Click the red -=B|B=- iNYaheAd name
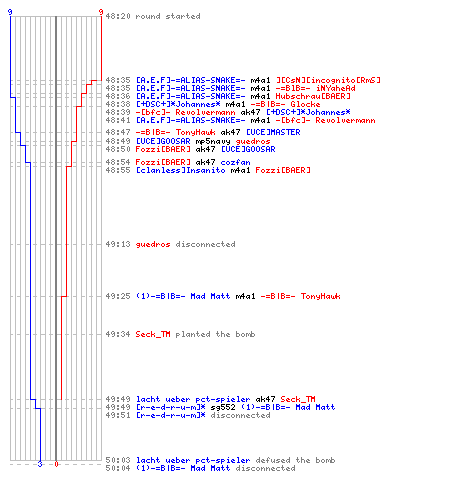This screenshot has width=450, height=500. (x=315, y=88)
